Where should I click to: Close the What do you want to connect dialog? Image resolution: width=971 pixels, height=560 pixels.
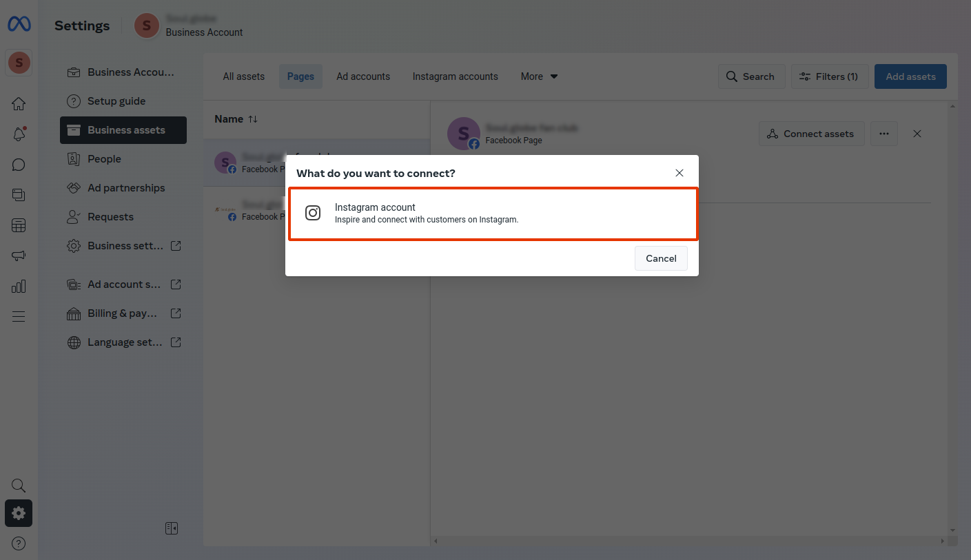tap(679, 173)
